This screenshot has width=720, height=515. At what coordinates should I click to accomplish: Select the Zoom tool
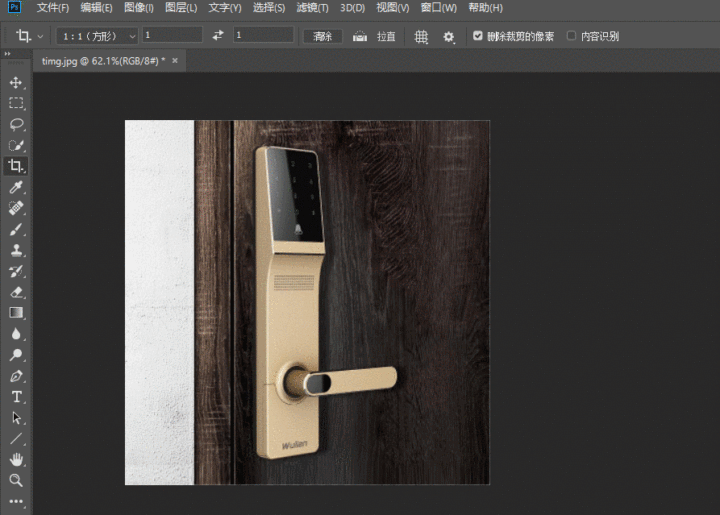point(16,480)
